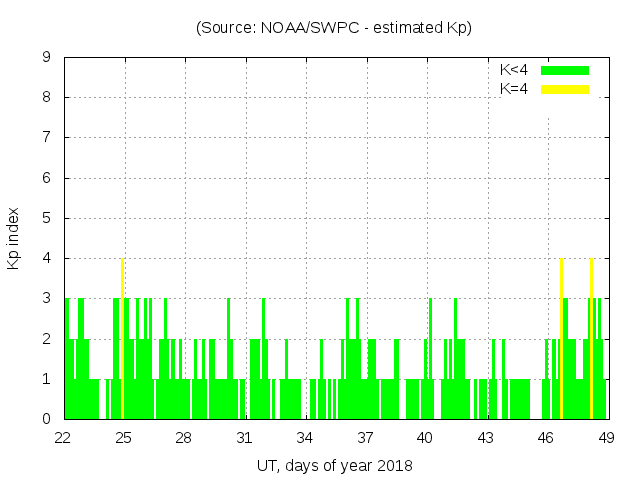Click x-axis tick label 49
This screenshot has height=480, width=640.
click(x=606, y=437)
